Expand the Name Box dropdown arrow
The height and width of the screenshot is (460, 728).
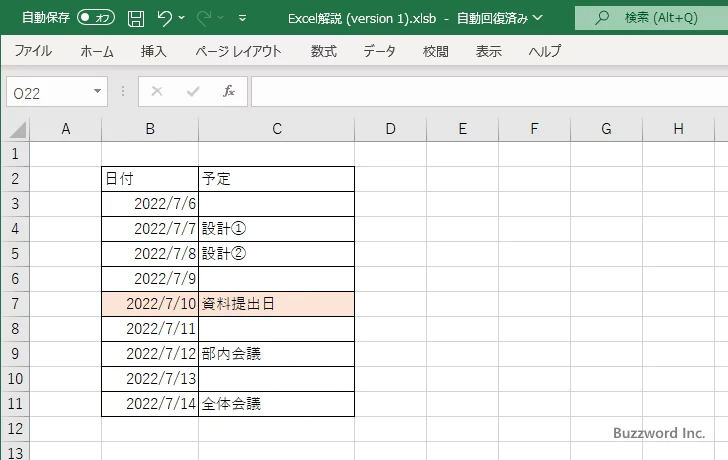coord(98,91)
